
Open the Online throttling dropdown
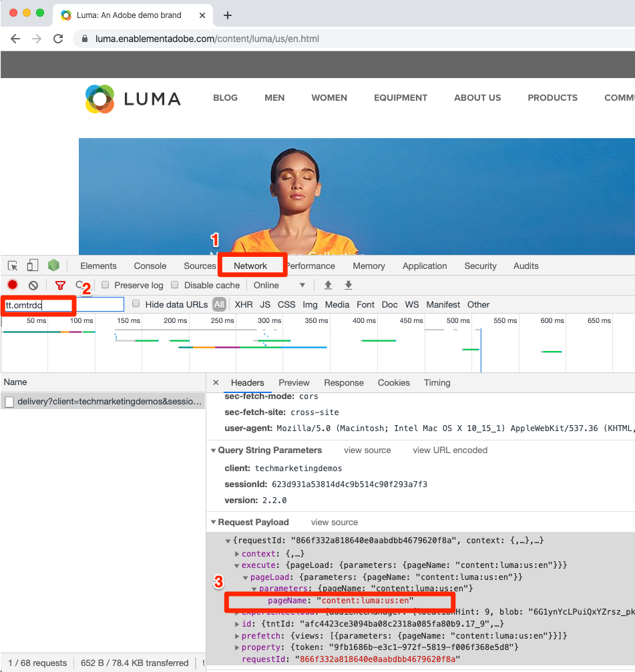tap(280, 286)
